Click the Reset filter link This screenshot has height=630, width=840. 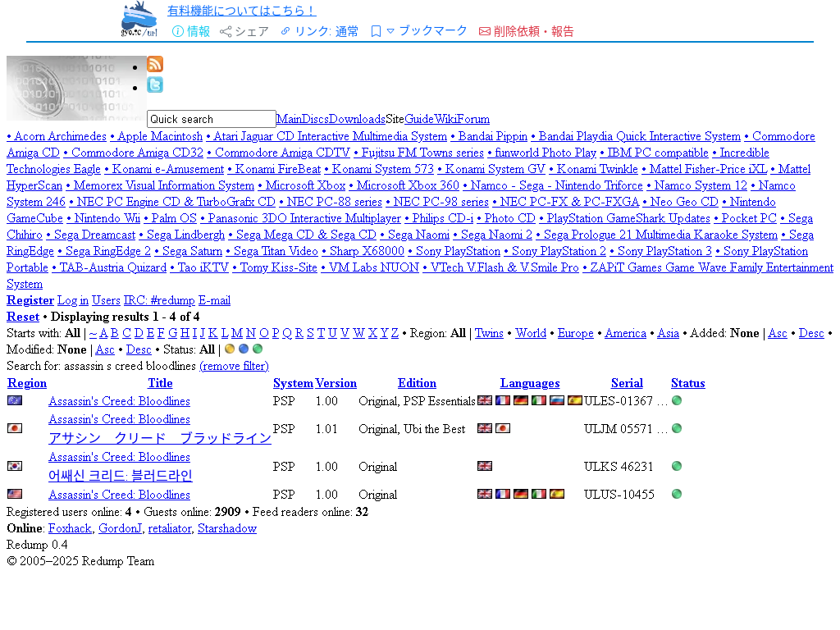point(23,317)
